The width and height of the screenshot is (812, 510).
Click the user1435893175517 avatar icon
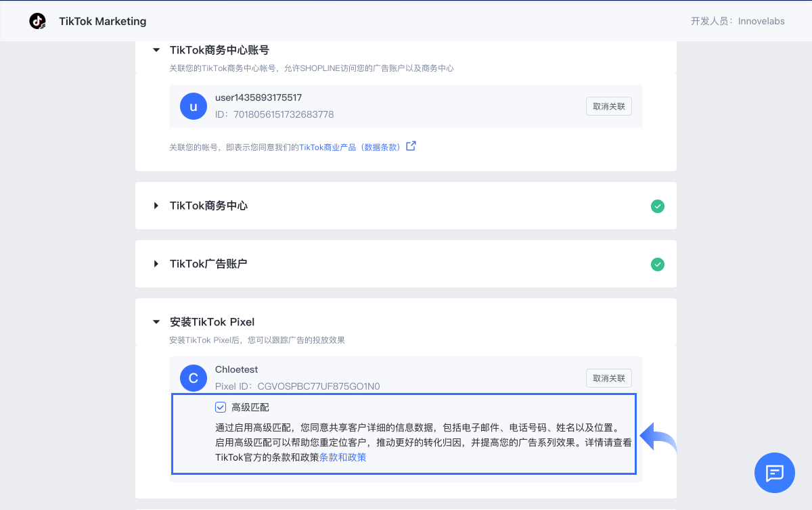[194, 106]
